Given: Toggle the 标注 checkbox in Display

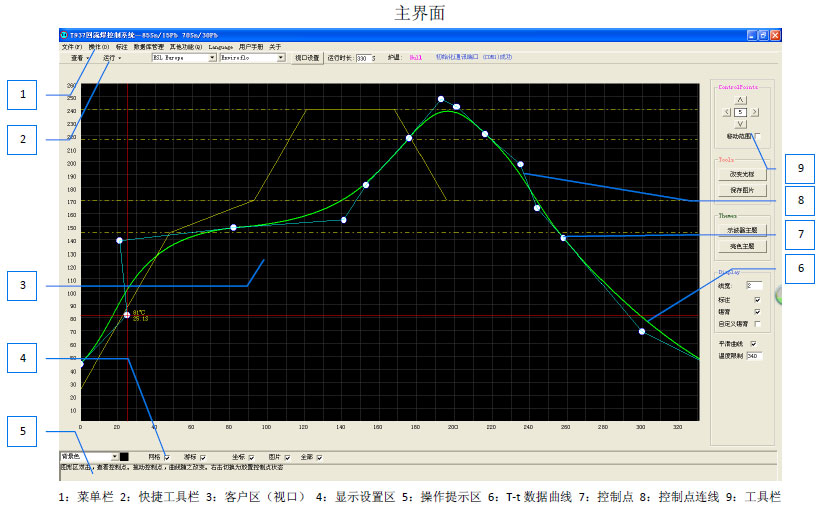Looking at the screenshot, I should pyautogui.click(x=758, y=300).
